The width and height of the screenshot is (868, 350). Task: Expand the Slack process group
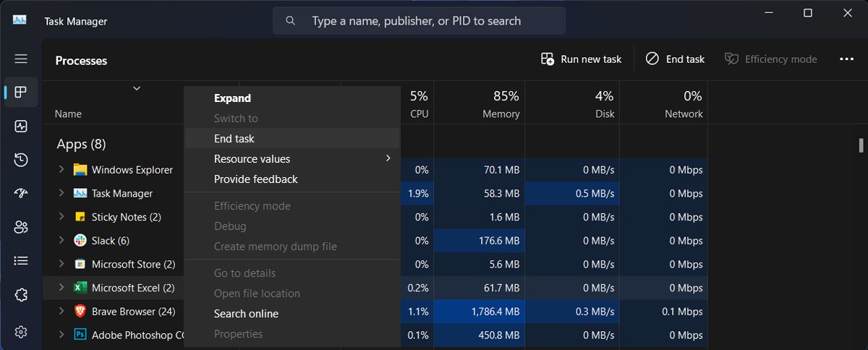61,241
